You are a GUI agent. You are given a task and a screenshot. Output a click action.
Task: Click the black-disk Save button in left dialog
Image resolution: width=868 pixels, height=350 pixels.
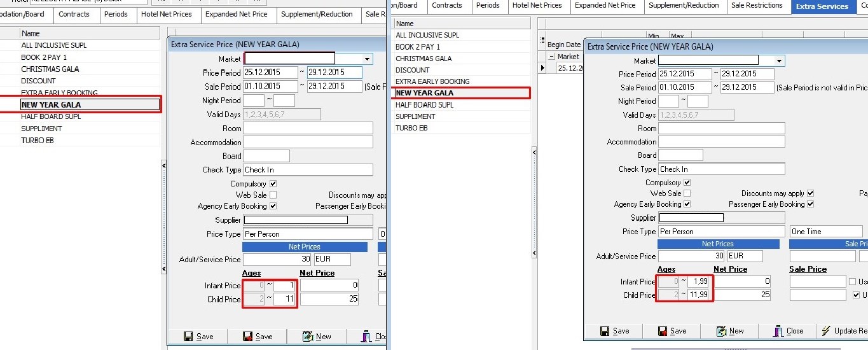click(x=198, y=337)
